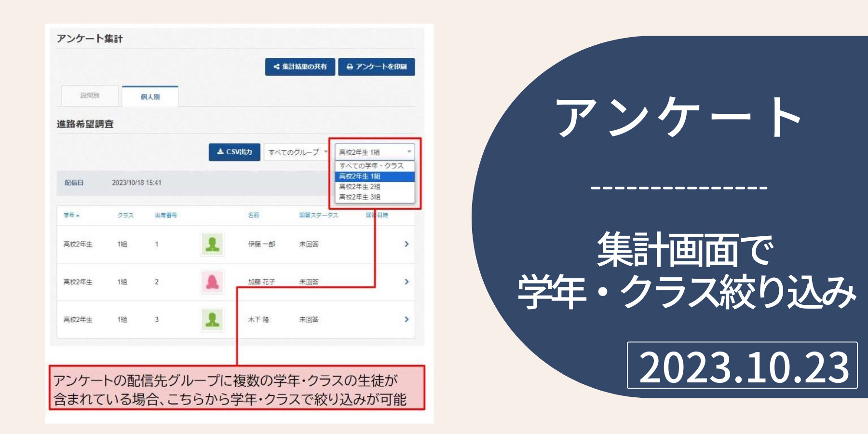Select すべての学年・クラス option

tap(375, 165)
